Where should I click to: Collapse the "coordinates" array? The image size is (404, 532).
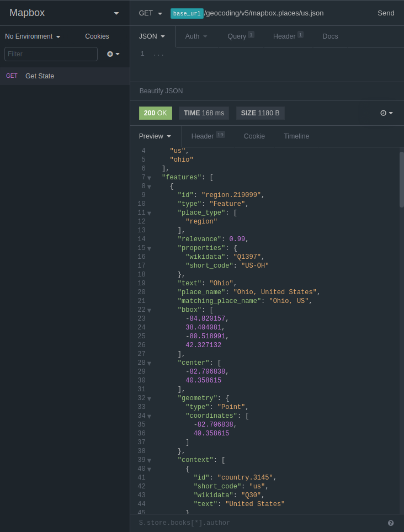point(149,416)
